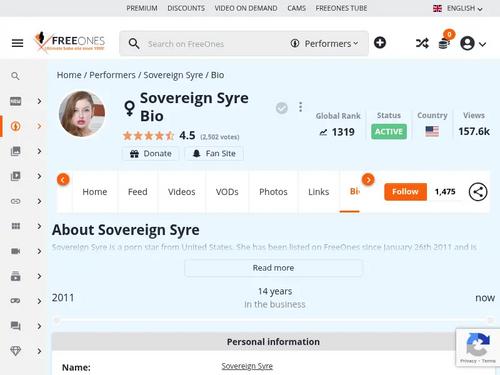Open the Performers search filter dropdown
Screen dimensions: 500x375
[x=324, y=44]
